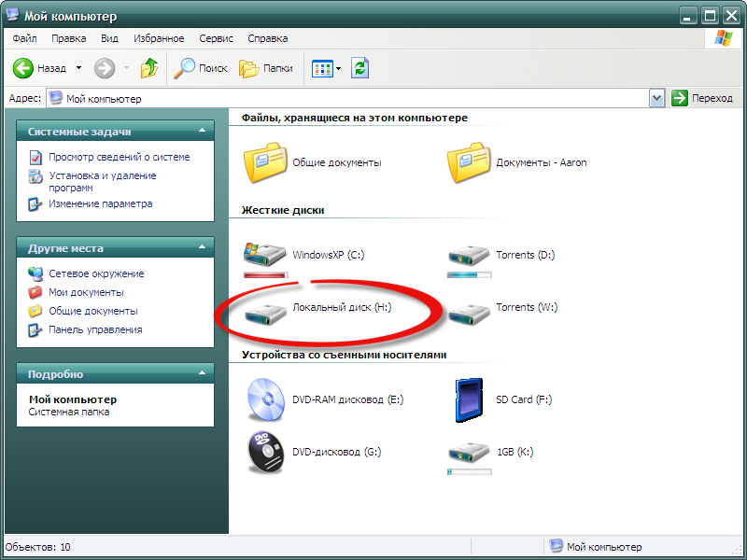Collapse the Другие места panel
This screenshot has height=560, width=747.
[200, 248]
